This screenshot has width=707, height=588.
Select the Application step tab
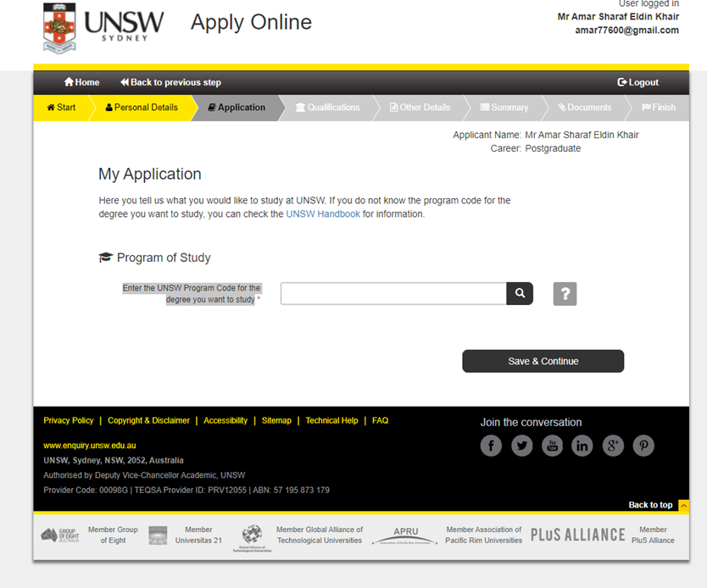coord(237,108)
